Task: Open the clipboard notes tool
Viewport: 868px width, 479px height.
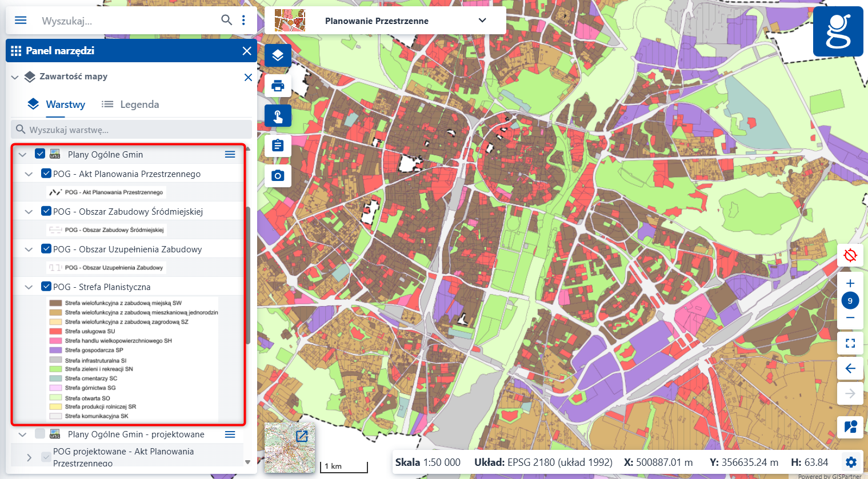Action: (278, 146)
